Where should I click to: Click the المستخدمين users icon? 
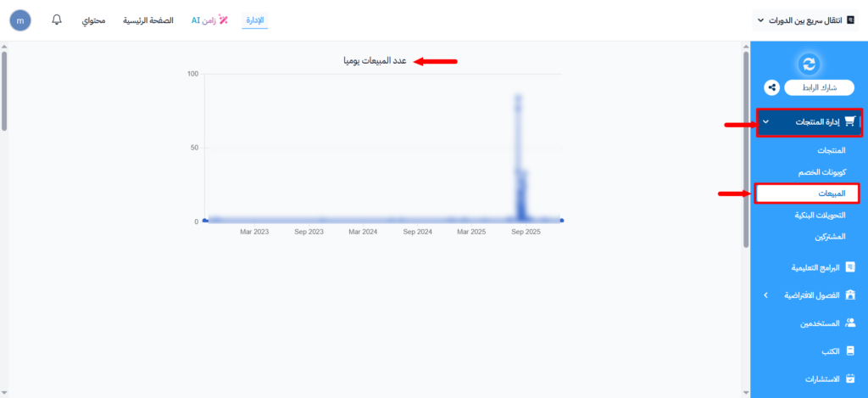(850, 322)
